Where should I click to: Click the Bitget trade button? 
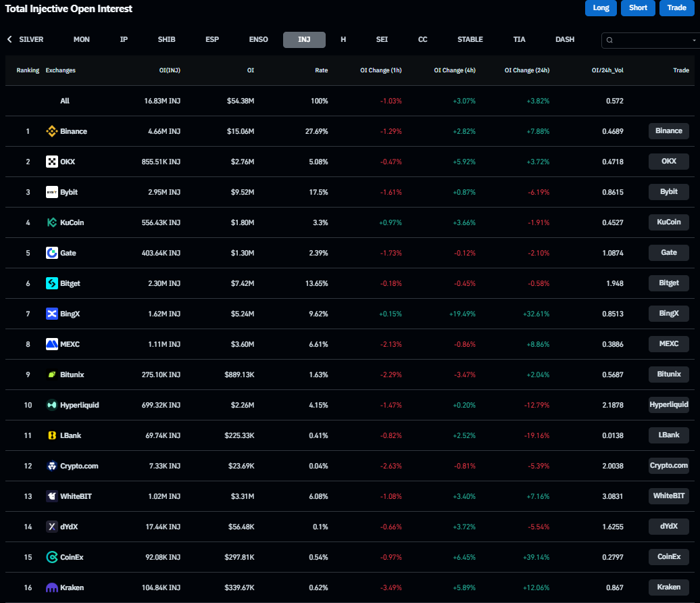669,283
